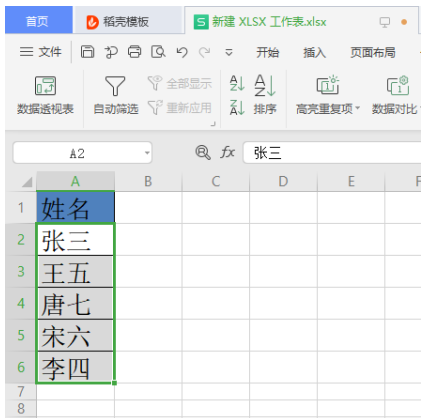425x418 pixels.
Task: Open the 文件 menu
Action: (41, 52)
